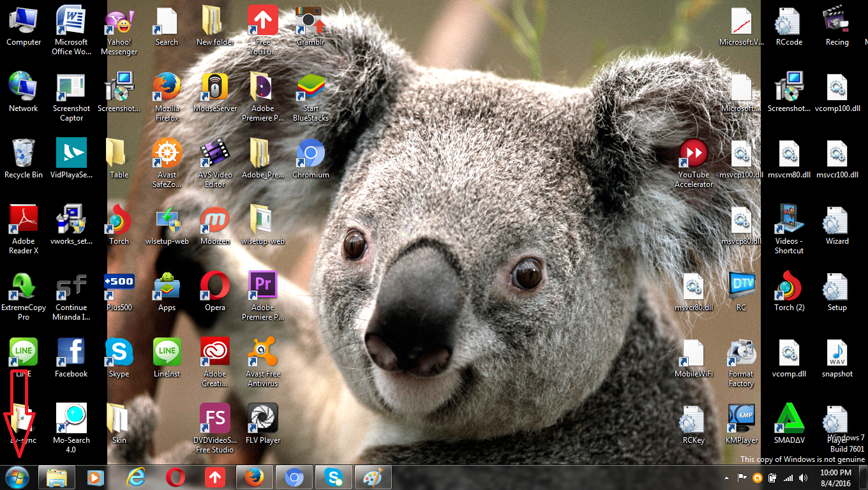Select the Chromium desktop shortcut

tap(311, 160)
